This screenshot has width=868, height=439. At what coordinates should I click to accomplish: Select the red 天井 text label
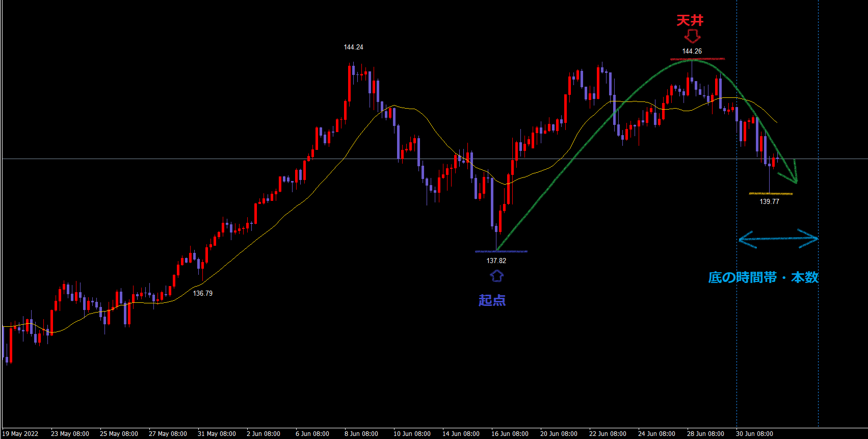(x=690, y=20)
